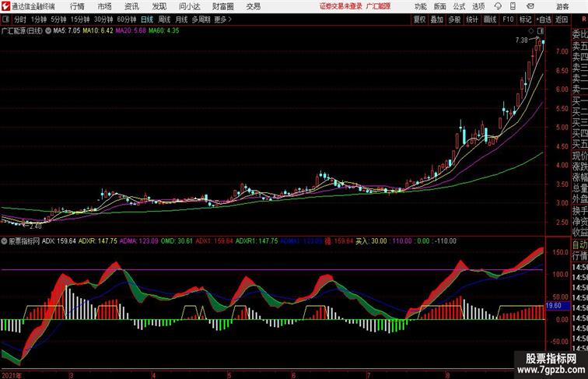The image size is (588, 379).
Task: Click the 画线 drawing toolbar button
Action: [490, 19]
